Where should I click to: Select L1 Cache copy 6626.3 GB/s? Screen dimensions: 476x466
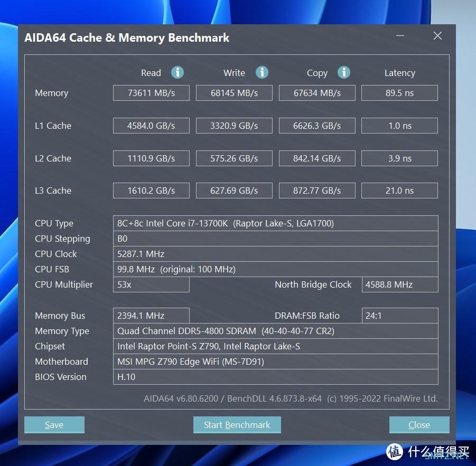tap(317, 126)
